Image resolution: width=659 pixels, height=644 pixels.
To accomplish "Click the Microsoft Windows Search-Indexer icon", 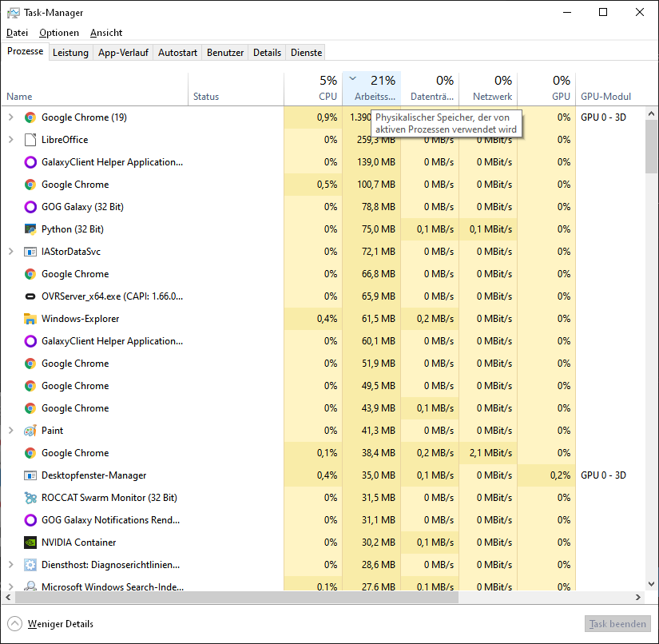I will [30, 586].
